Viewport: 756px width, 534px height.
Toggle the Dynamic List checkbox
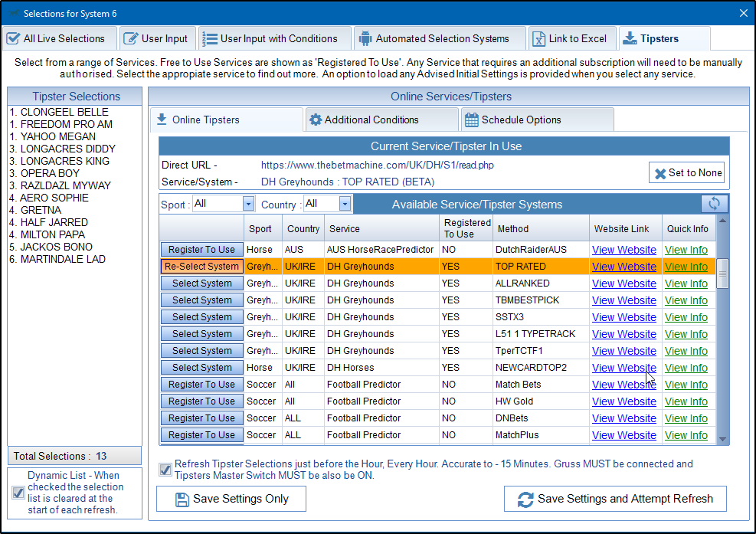[x=18, y=493]
